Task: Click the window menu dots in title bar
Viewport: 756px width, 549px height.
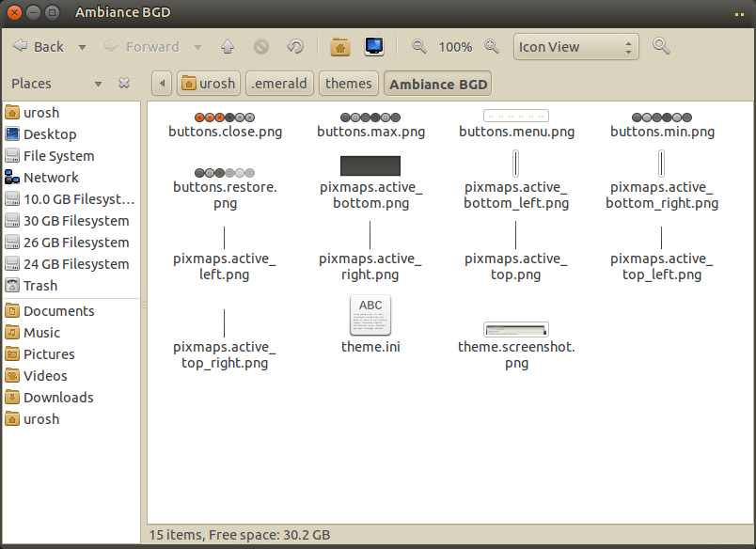Action: coord(740,14)
